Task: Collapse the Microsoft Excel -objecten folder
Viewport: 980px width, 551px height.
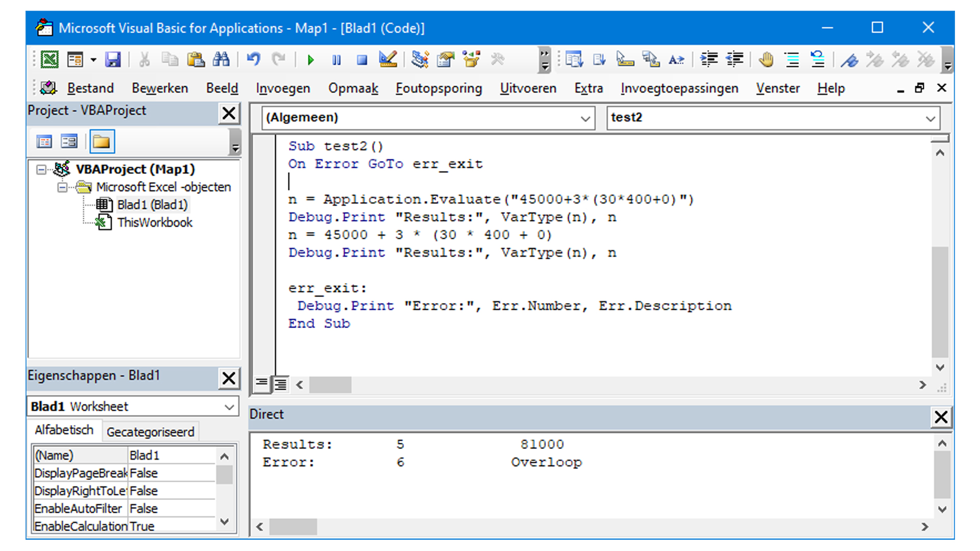Action: tap(62, 187)
